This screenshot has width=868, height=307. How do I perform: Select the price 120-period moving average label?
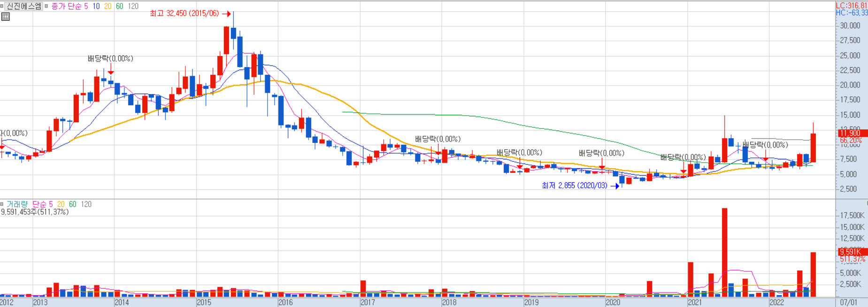pyautogui.click(x=133, y=6)
